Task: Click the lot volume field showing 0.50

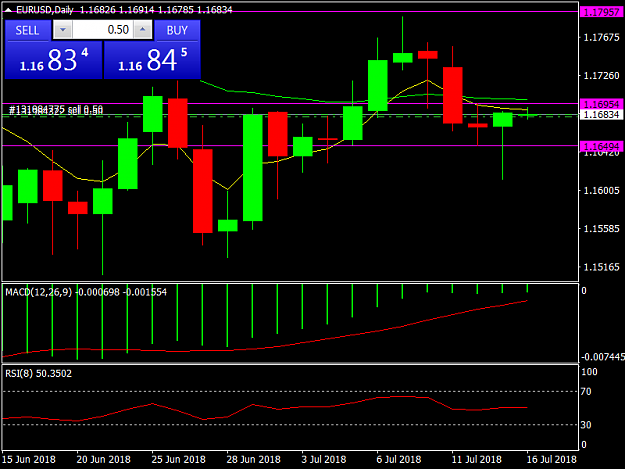Action: click(x=103, y=30)
